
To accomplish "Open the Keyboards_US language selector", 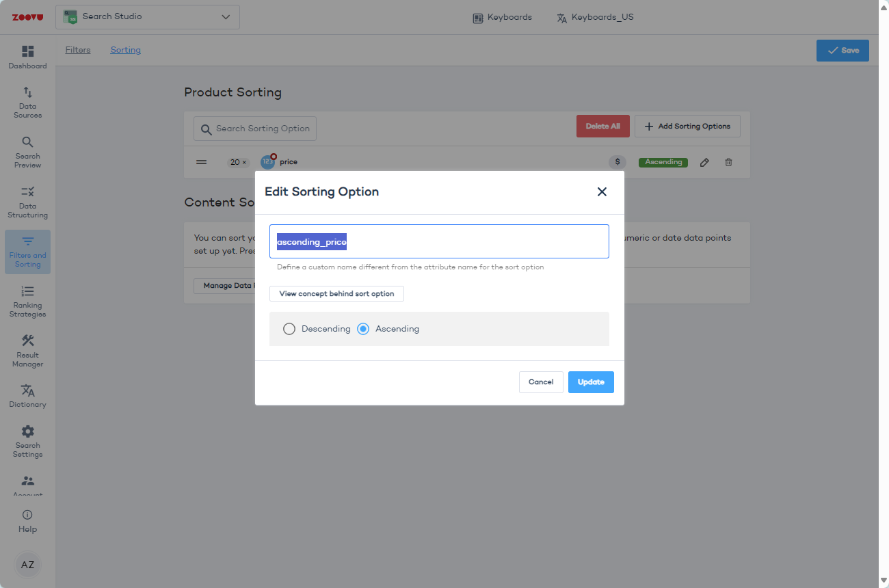I will pos(595,18).
